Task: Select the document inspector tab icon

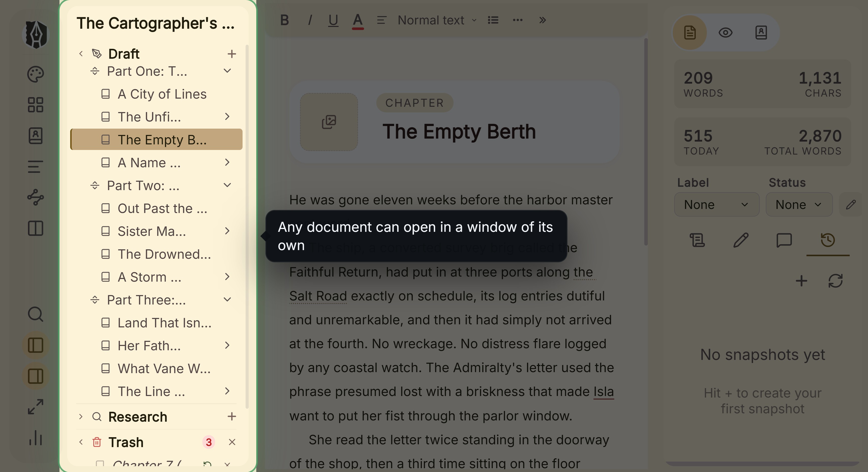Action: [690, 33]
